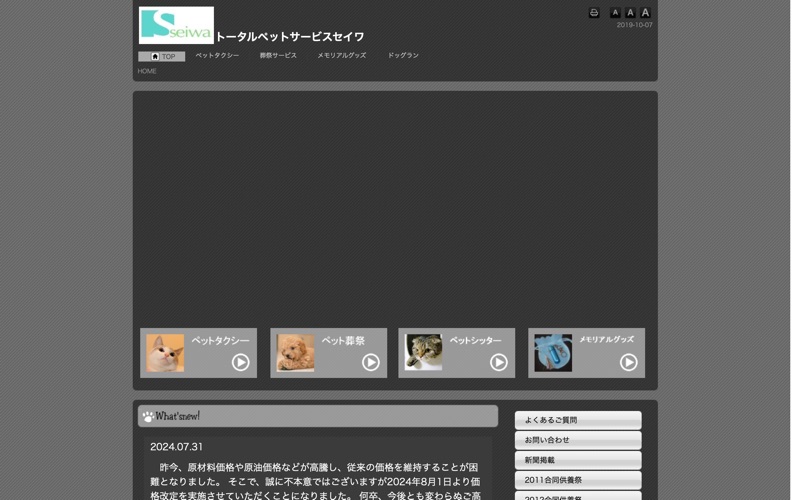Select the large font size icon
800x500 pixels.
pyautogui.click(x=645, y=13)
